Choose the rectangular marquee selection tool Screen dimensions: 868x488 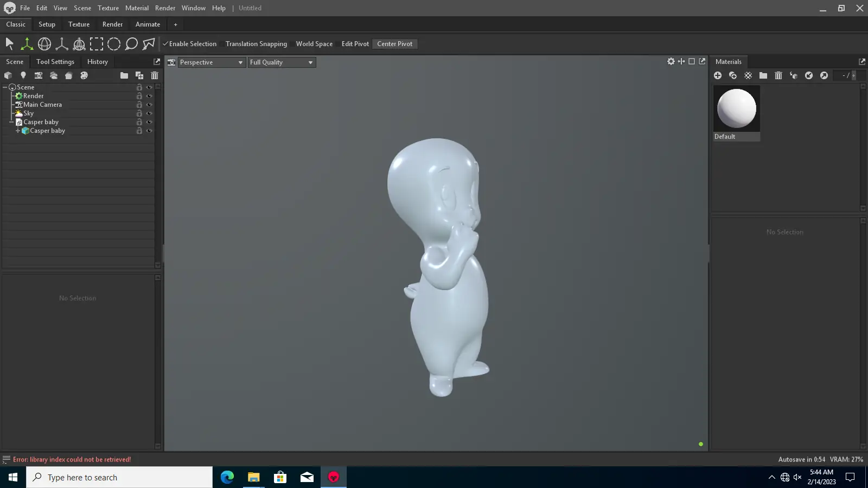(97, 44)
